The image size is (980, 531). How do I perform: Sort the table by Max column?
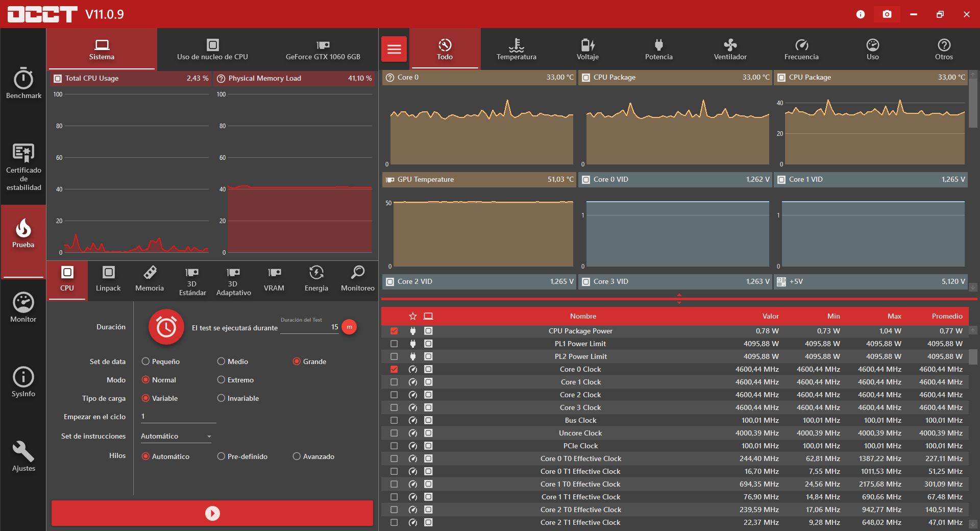point(894,317)
